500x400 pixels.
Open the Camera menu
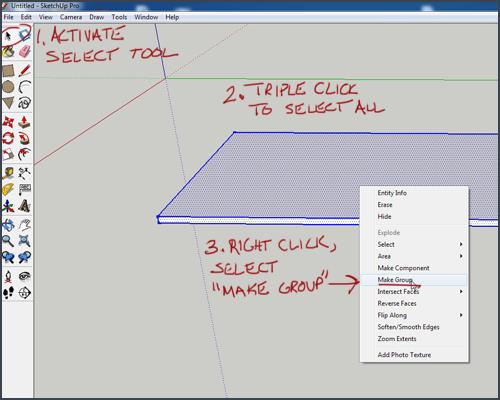click(71, 17)
